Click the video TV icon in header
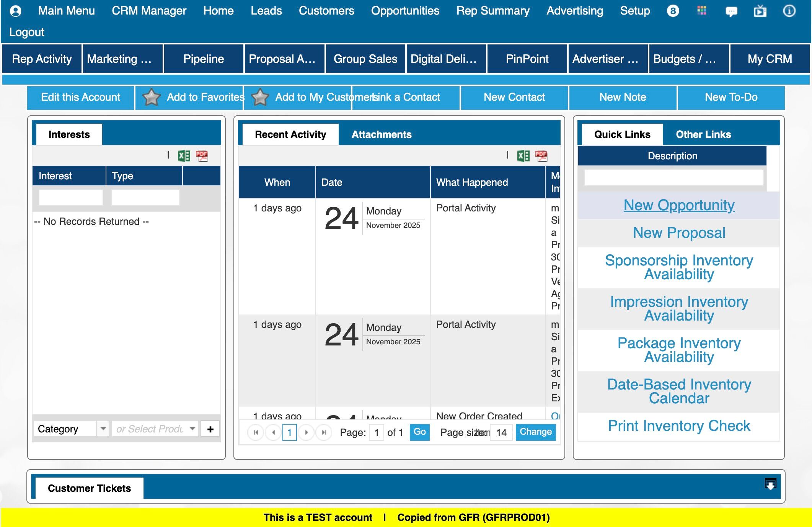This screenshot has height=527, width=812. (760, 11)
